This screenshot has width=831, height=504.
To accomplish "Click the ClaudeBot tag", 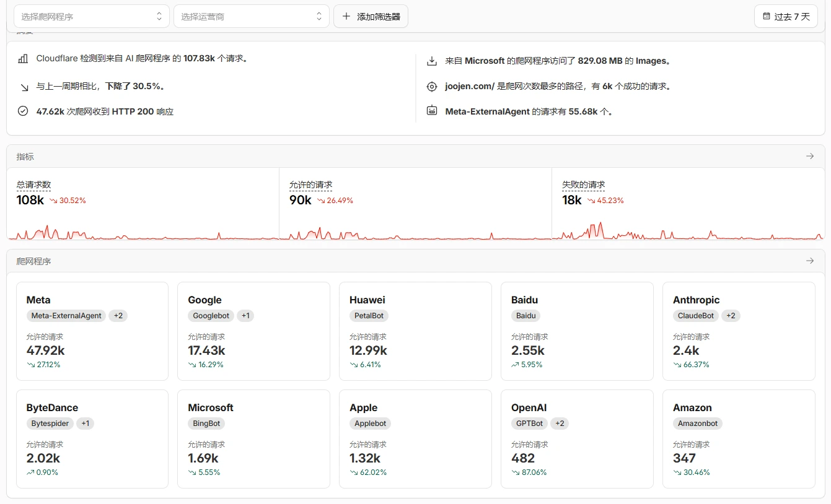I will [696, 316].
